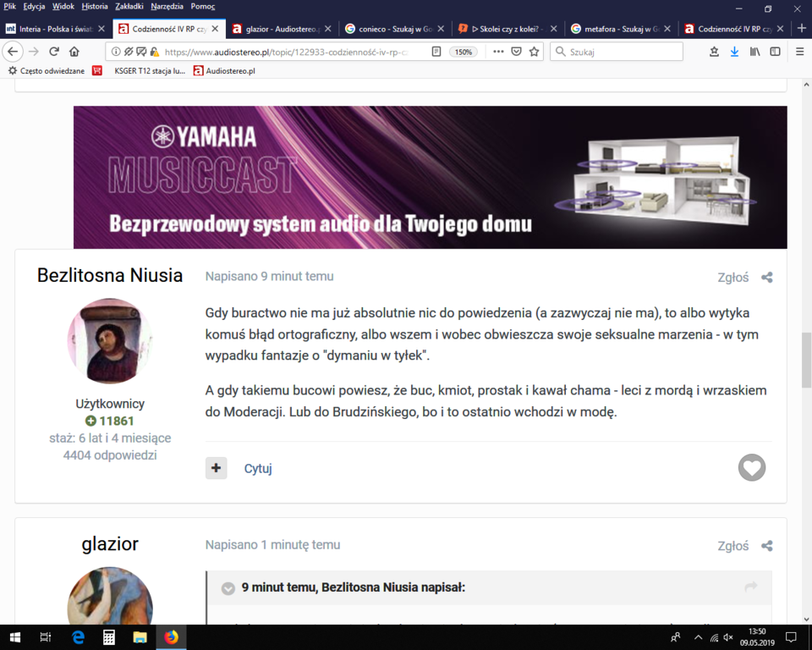
Task: Open the Edycja menu
Action: [34, 6]
